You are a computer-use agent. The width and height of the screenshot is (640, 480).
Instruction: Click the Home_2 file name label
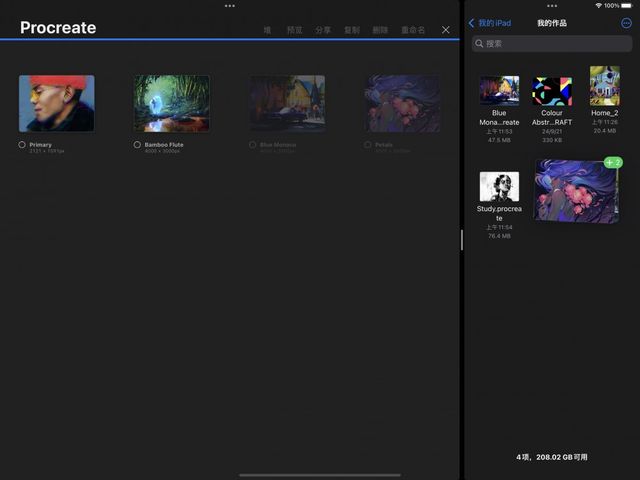[604, 113]
